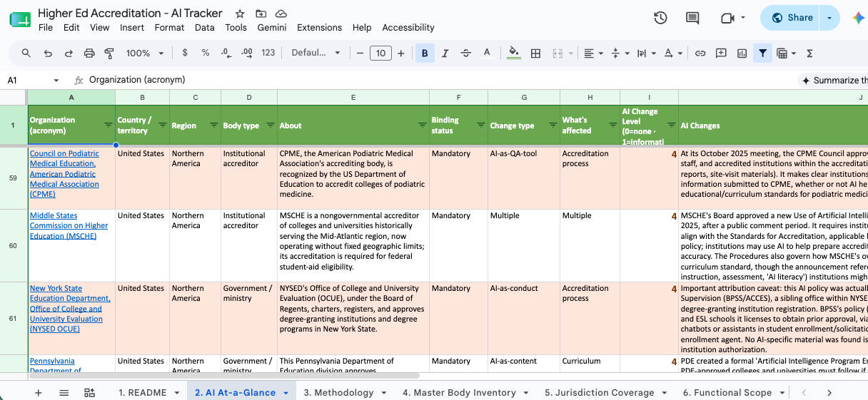The height and width of the screenshot is (400, 868).
Task: Click the Merge cells icon
Action: click(x=557, y=53)
